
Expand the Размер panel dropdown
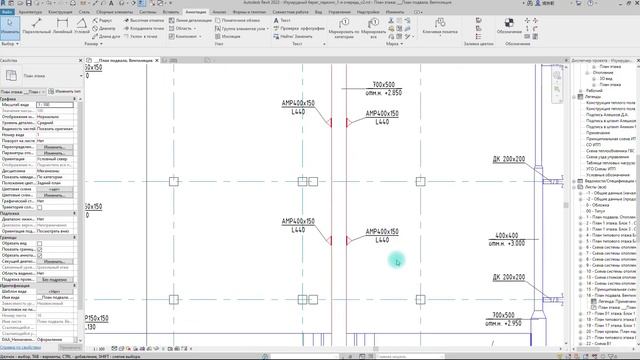pos(93,44)
